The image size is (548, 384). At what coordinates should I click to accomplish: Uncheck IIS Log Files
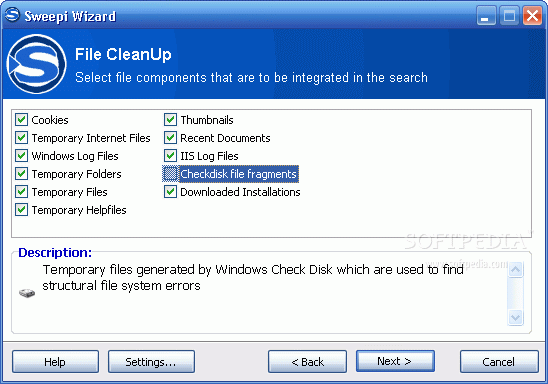[x=170, y=155]
